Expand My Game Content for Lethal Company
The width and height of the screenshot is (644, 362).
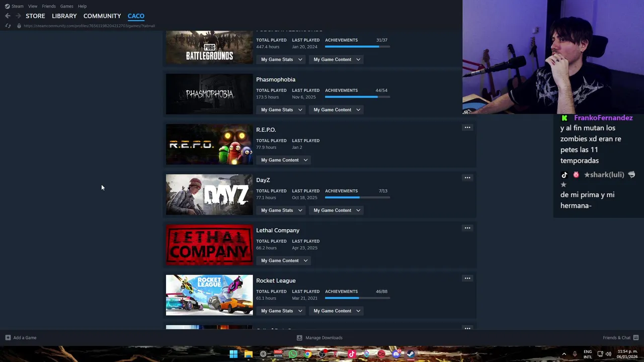point(284,260)
